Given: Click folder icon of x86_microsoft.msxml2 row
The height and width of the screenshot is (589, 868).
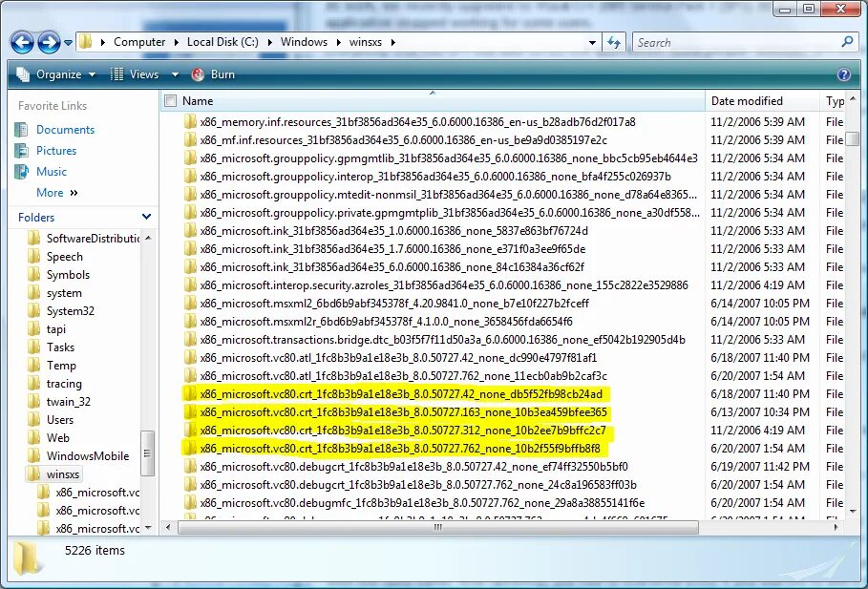Looking at the screenshot, I should click(190, 304).
